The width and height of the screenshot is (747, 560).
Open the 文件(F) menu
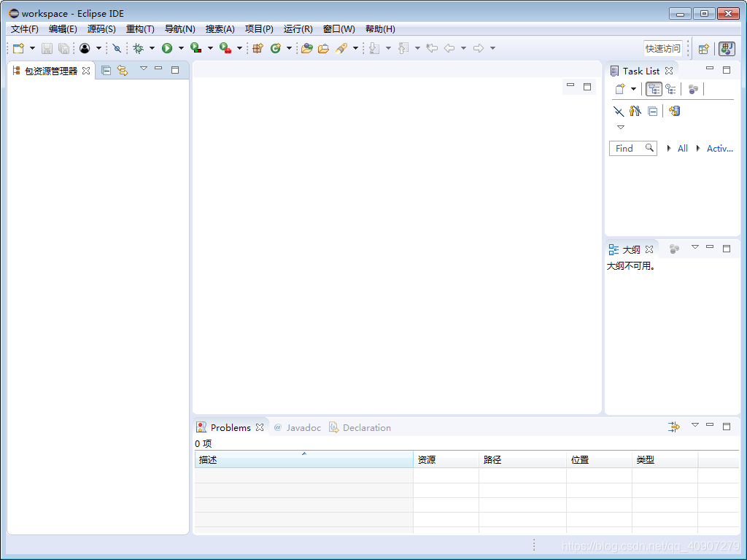coord(24,29)
